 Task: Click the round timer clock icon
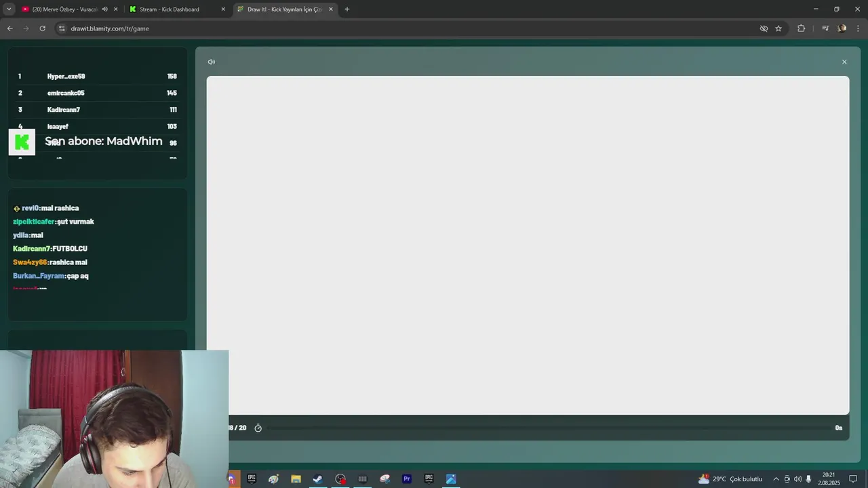click(x=258, y=428)
